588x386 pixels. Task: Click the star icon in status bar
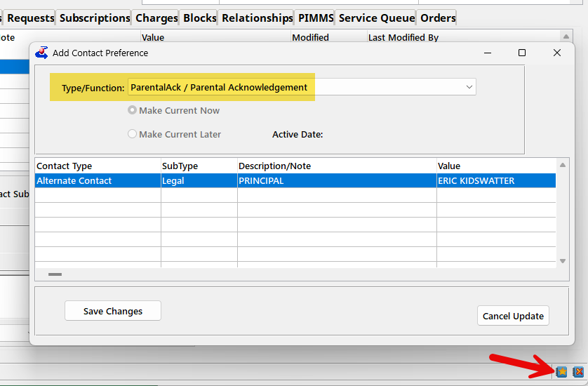point(562,372)
